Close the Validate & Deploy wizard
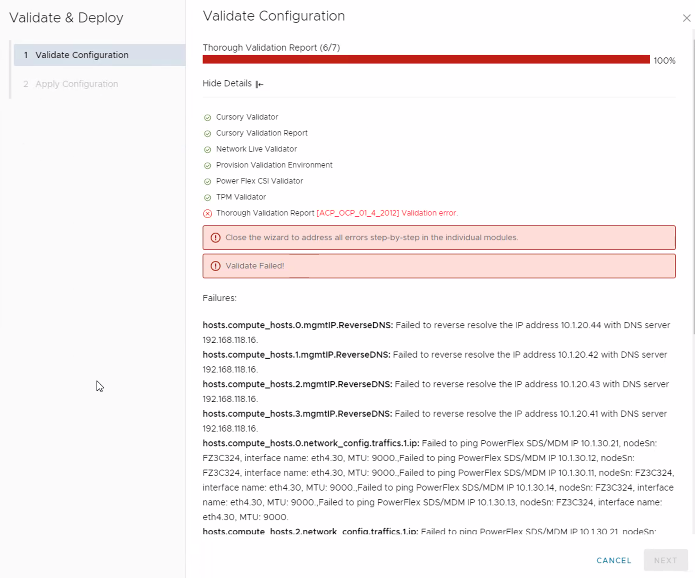 pos(686,18)
